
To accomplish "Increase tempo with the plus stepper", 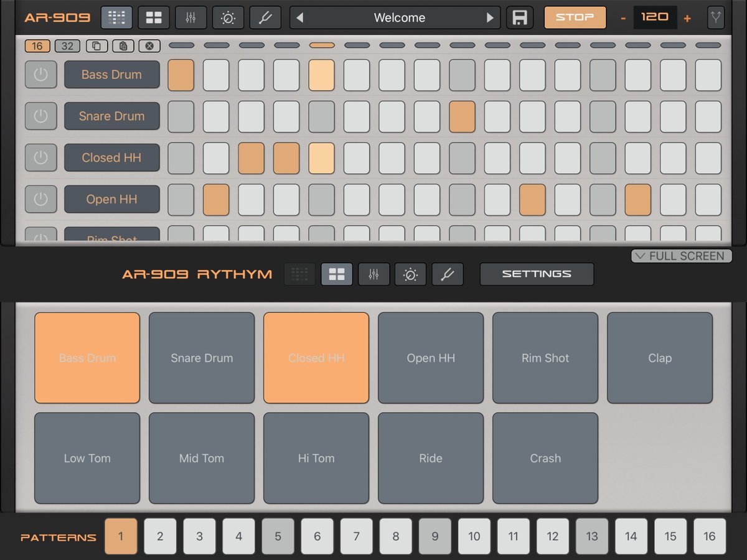I will click(x=687, y=18).
